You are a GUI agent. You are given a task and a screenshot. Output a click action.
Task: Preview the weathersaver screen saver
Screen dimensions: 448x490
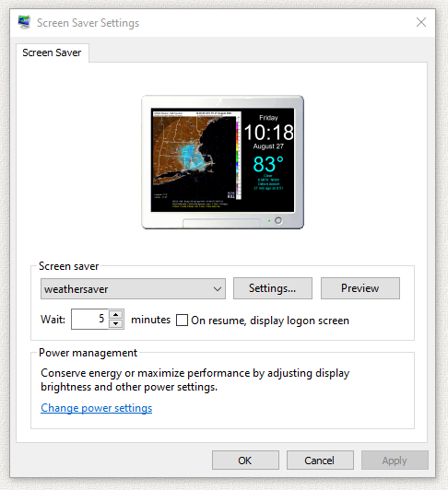click(360, 288)
